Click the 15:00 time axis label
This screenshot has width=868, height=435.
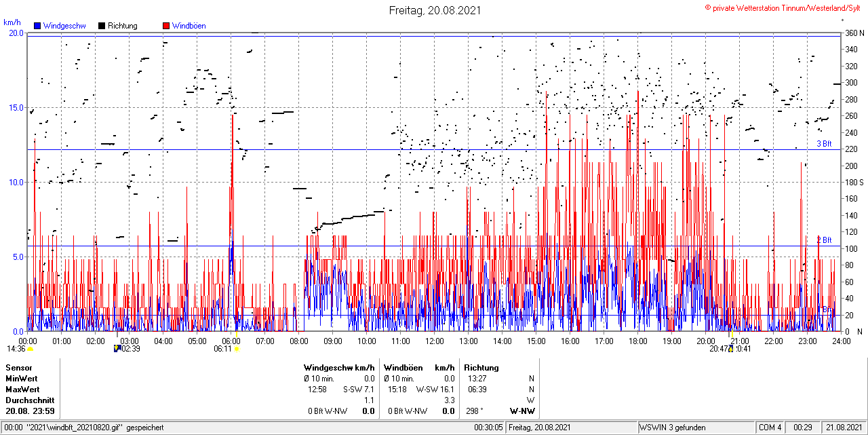(x=536, y=341)
